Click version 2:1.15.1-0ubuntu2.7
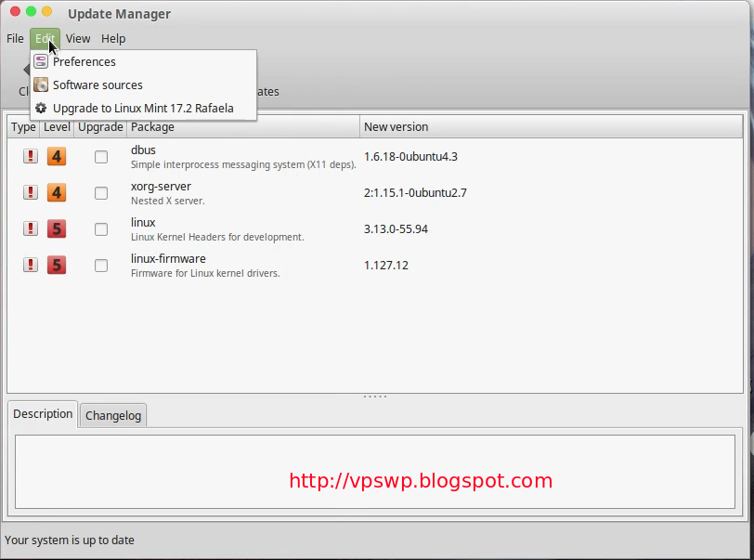Viewport: 754px width, 560px height. [x=415, y=193]
